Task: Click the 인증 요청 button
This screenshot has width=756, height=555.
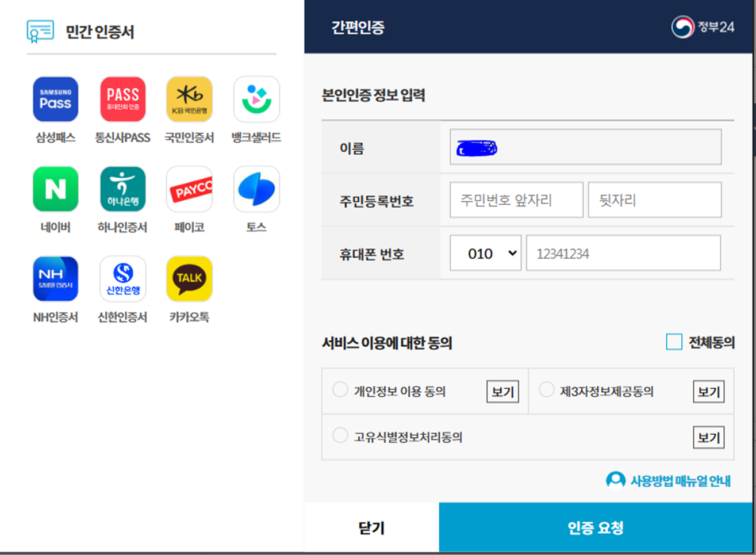Action: click(596, 527)
